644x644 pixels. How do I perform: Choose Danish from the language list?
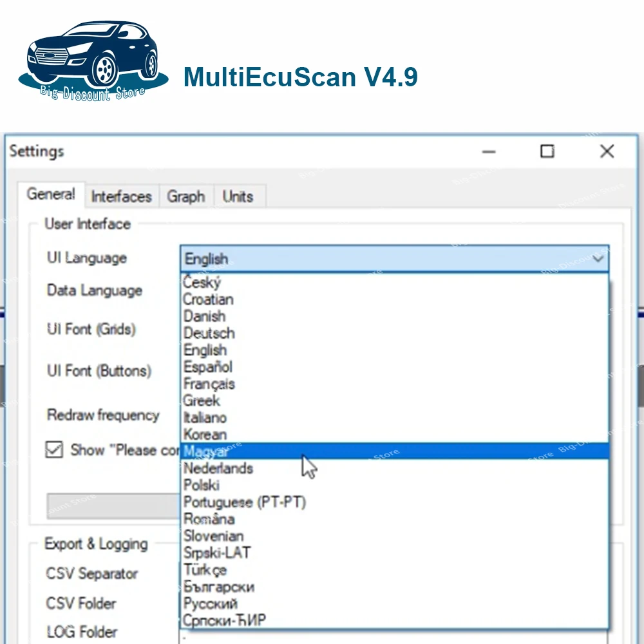tap(394, 316)
